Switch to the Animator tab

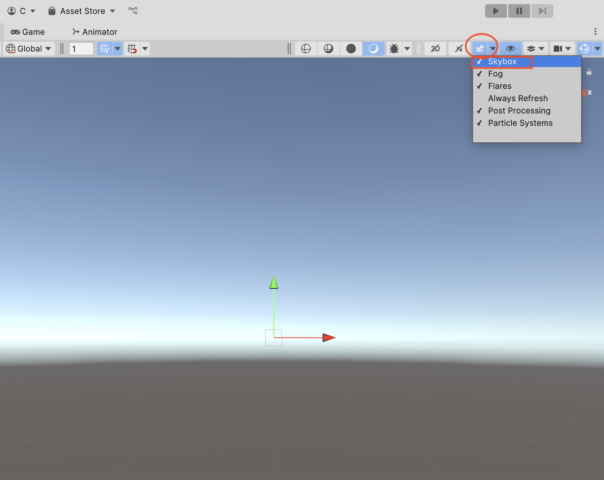pyautogui.click(x=95, y=32)
